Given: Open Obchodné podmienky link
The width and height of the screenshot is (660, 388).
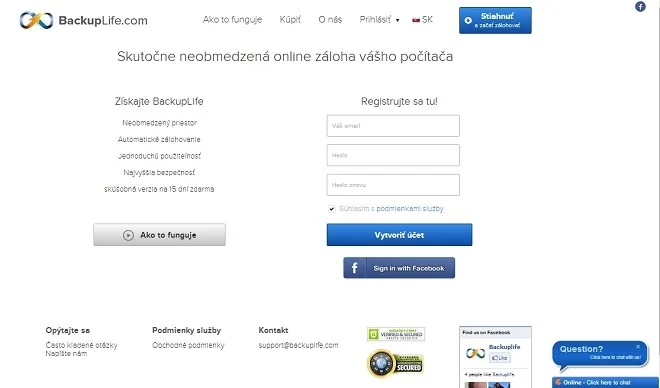Looking at the screenshot, I should (x=188, y=345).
